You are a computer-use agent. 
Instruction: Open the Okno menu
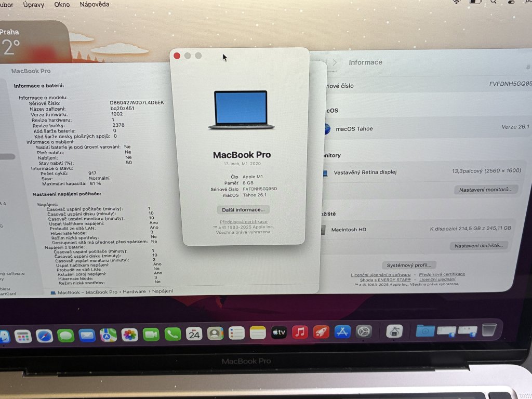click(x=62, y=5)
